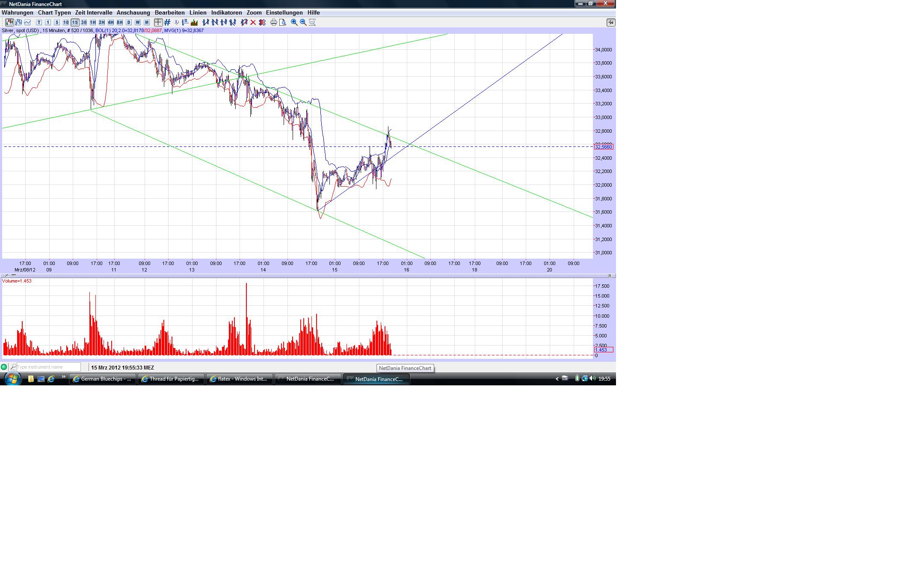Open German Bluechips taskbar window

pyautogui.click(x=103, y=379)
